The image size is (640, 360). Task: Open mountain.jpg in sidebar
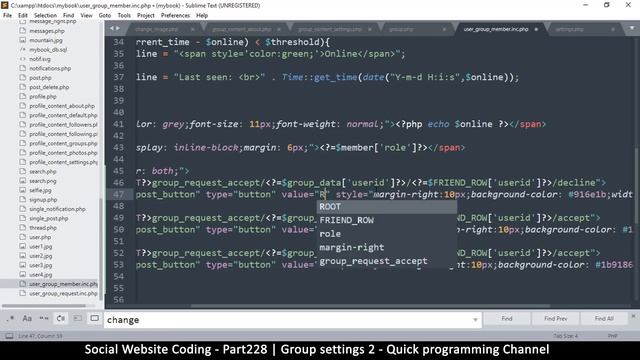[x=46, y=40]
